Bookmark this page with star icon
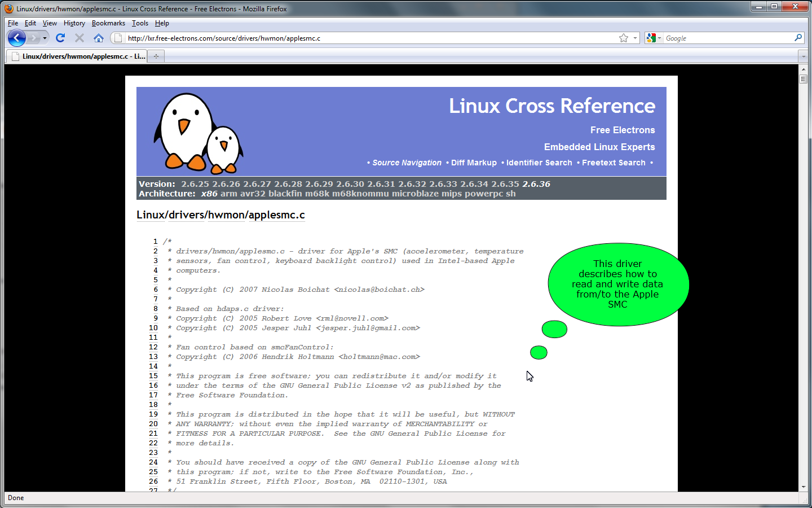This screenshot has height=508, width=812. coord(623,38)
